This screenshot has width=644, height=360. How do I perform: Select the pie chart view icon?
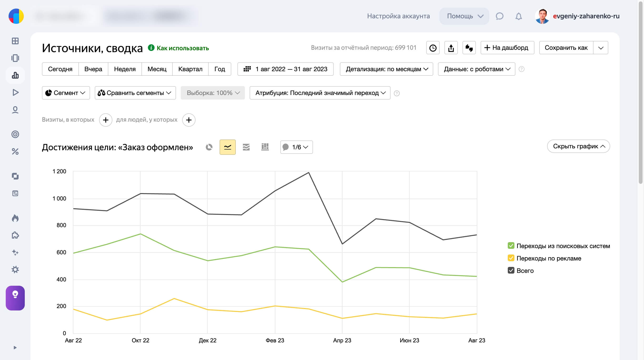[209, 147]
